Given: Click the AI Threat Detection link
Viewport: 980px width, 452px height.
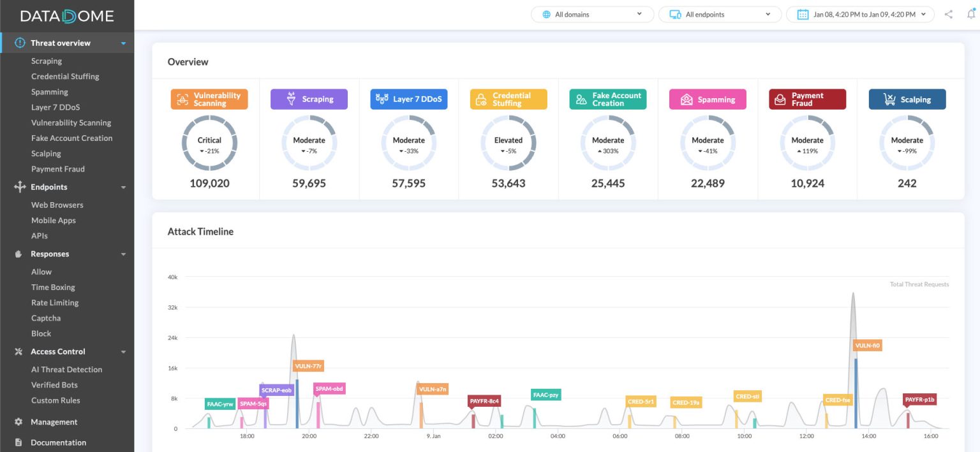Looking at the screenshot, I should pos(67,369).
